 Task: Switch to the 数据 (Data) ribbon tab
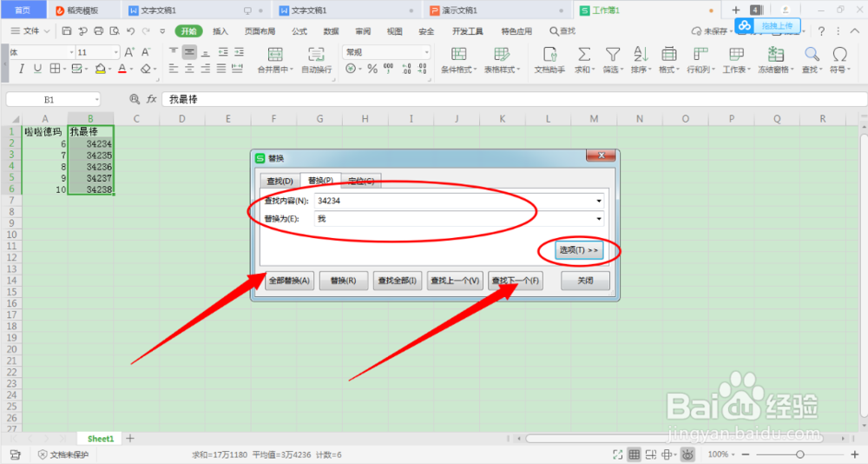tap(331, 31)
